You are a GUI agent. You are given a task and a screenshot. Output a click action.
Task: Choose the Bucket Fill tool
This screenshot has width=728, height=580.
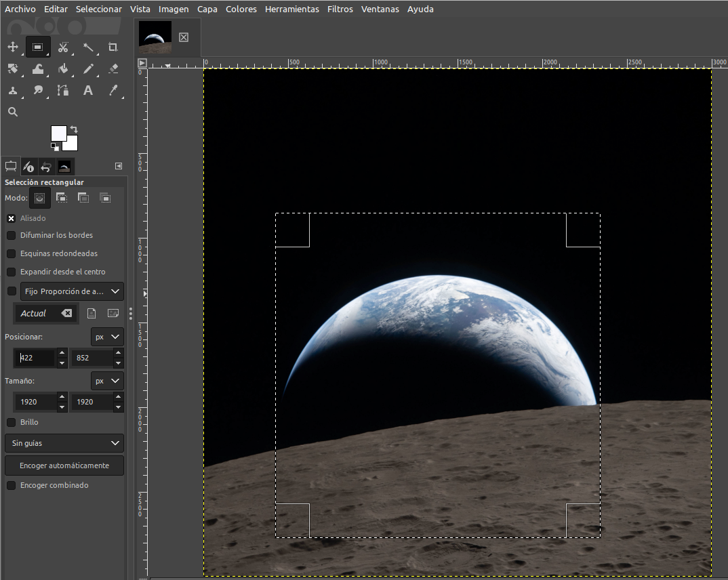coord(63,68)
